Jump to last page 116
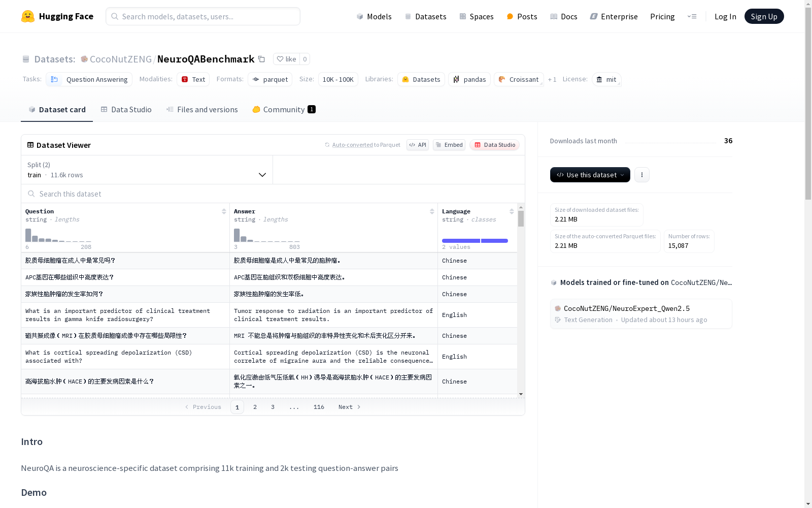Viewport: 812px width, 508px height. click(x=319, y=407)
